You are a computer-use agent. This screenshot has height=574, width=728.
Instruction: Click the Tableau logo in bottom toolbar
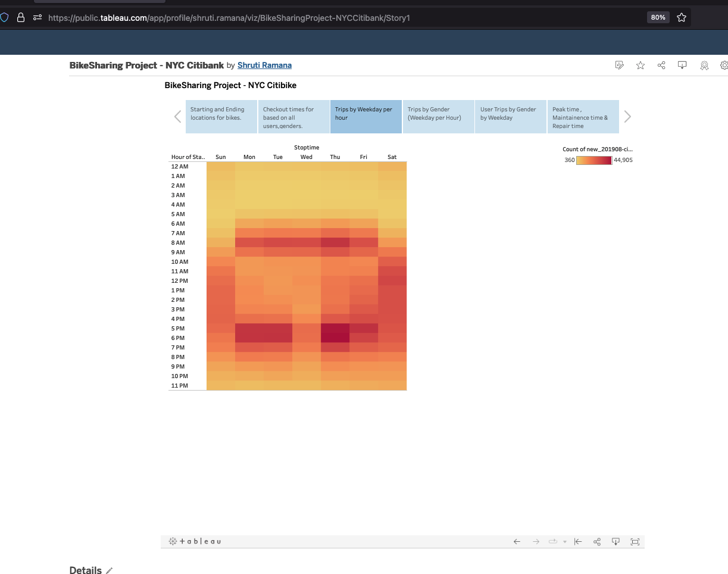[x=195, y=541]
